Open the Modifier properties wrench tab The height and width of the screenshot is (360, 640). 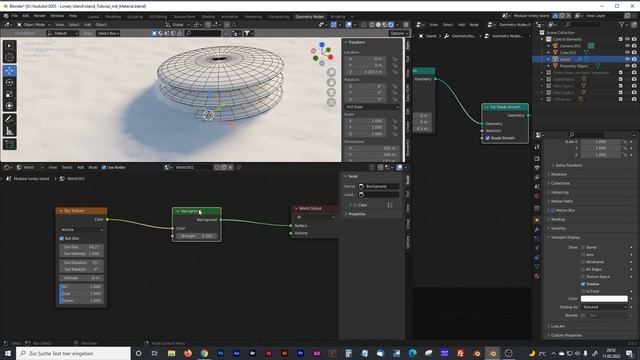[537, 229]
